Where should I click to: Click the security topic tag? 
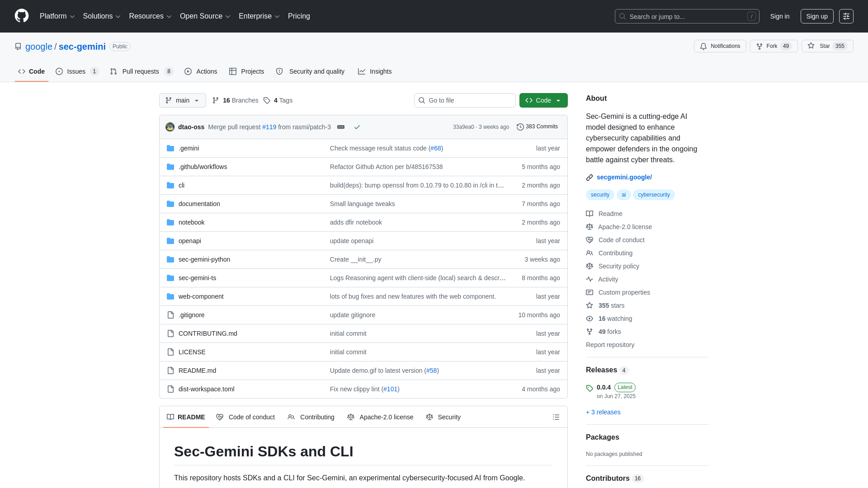[x=600, y=195]
